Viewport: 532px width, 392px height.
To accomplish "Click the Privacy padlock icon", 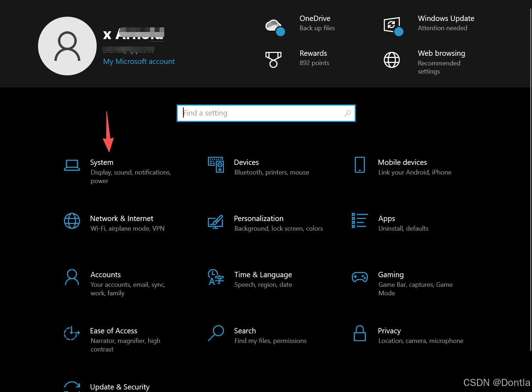I will coord(360,333).
